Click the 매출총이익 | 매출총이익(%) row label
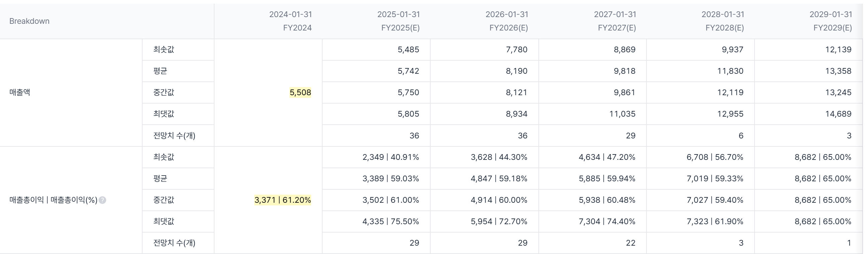868x254 pixels. (x=53, y=200)
